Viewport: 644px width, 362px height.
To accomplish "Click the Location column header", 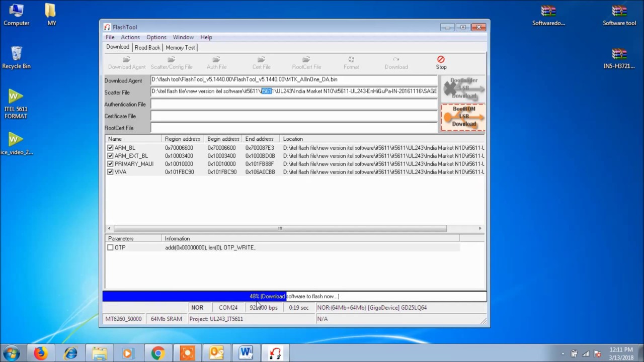I will (382, 139).
